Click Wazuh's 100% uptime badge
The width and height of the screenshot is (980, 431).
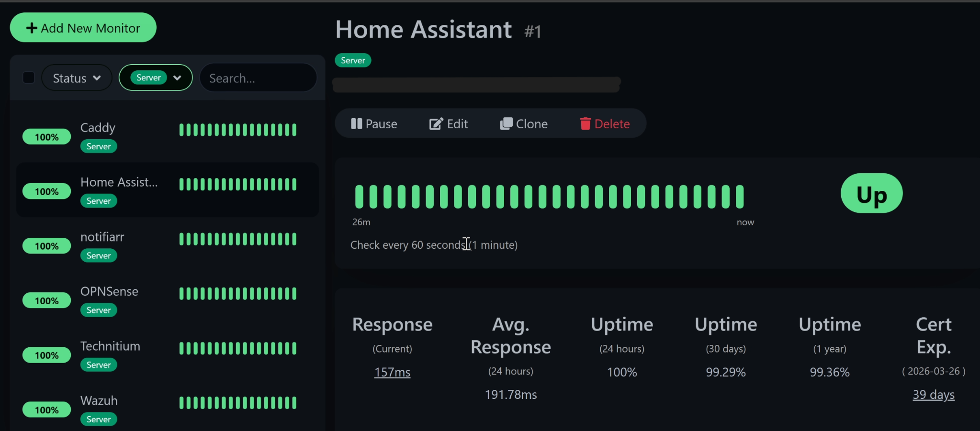(x=46, y=409)
